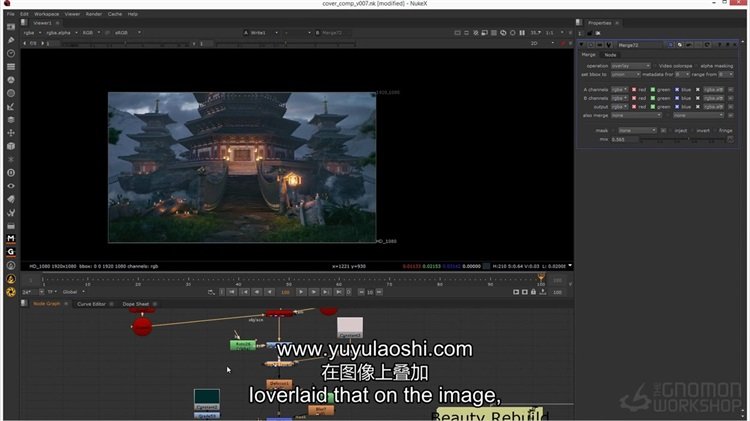The height and width of the screenshot is (421, 750).
Task: Toggle the mask fringe checkbox
Action: [716, 130]
